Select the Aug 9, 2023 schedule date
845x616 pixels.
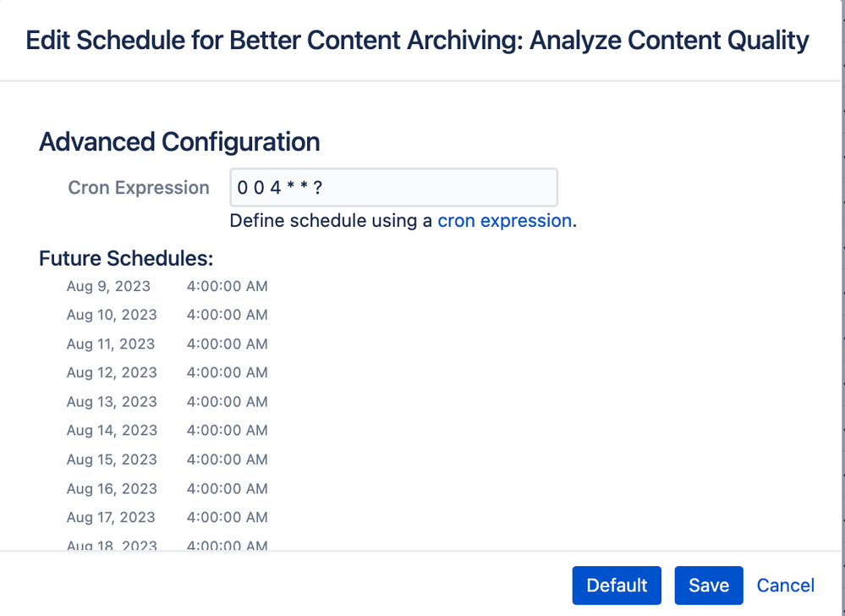108,286
